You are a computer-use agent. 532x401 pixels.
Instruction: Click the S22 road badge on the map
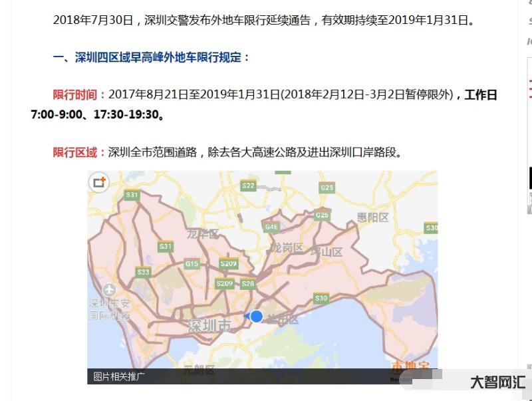(x=248, y=186)
